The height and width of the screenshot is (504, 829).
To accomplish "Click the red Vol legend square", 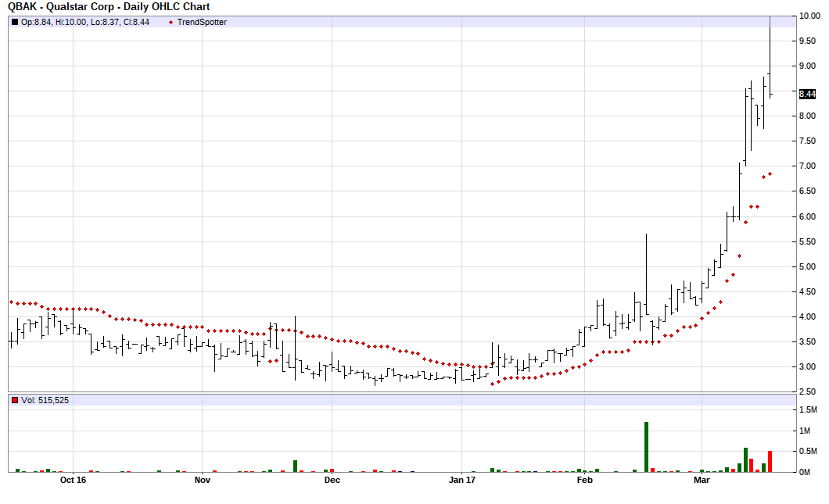I will 15,400.
